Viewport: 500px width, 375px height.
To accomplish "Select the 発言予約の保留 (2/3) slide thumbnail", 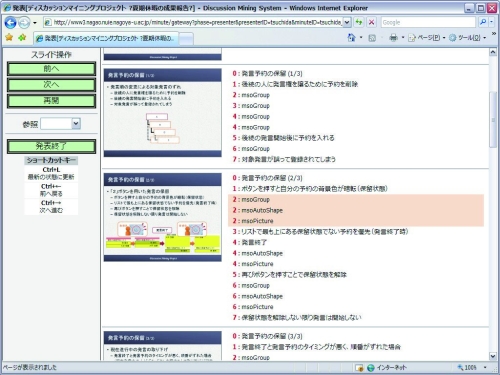I will pyautogui.click(x=163, y=217).
